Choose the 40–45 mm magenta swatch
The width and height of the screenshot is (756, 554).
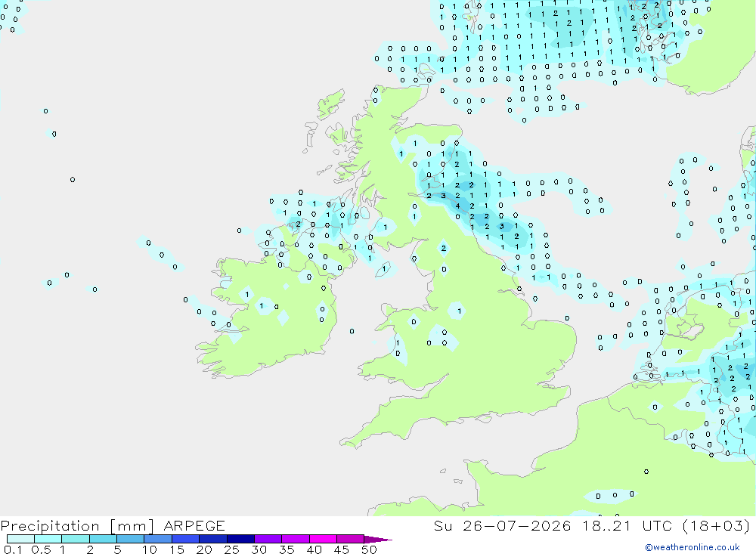[x=323, y=539]
